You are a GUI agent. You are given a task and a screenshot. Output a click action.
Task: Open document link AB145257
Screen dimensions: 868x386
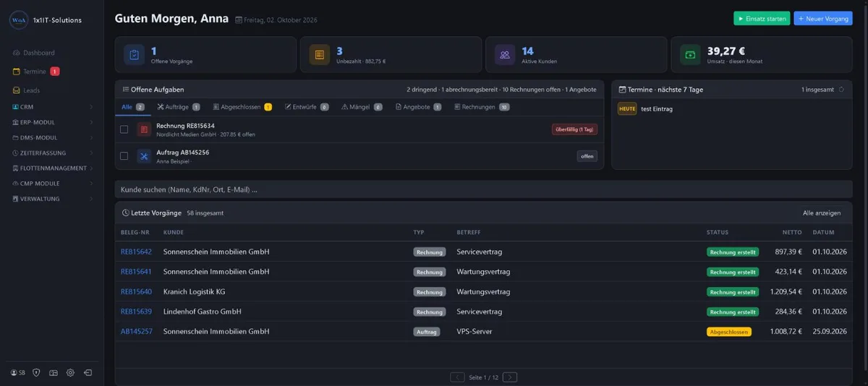pyautogui.click(x=137, y=331)
